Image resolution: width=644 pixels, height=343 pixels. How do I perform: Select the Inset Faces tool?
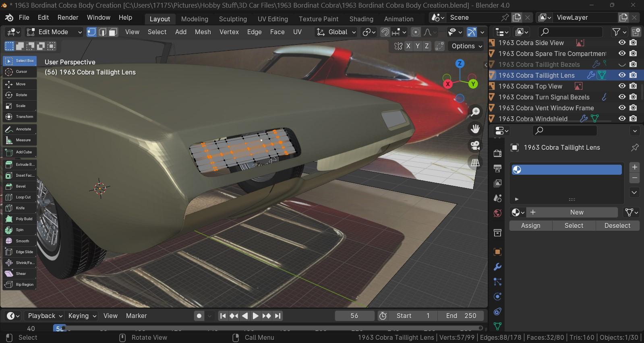tap(19, 176)
